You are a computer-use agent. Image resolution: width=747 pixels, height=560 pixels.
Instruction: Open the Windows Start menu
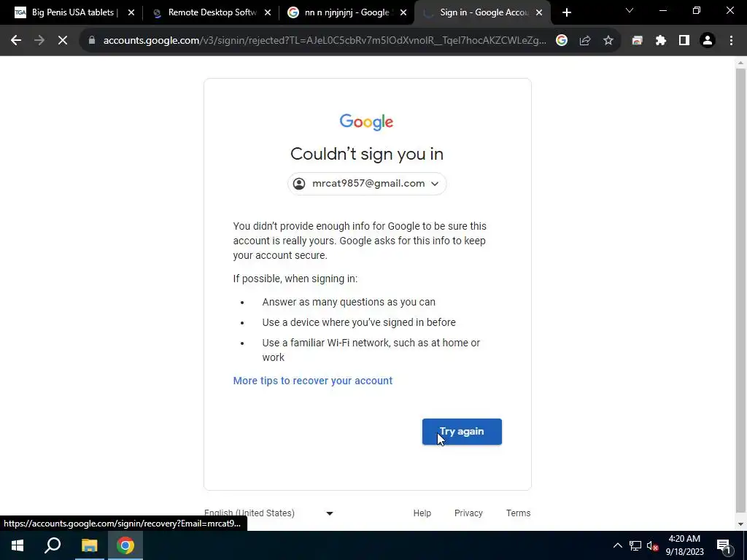[x=18, y=545]
